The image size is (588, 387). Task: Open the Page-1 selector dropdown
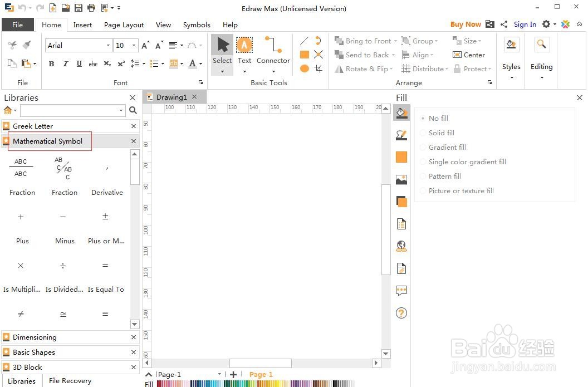coord(219,374)
